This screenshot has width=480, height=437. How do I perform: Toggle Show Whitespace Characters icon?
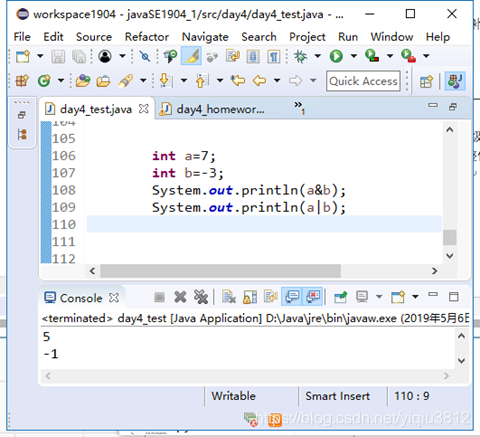point(273,56)
